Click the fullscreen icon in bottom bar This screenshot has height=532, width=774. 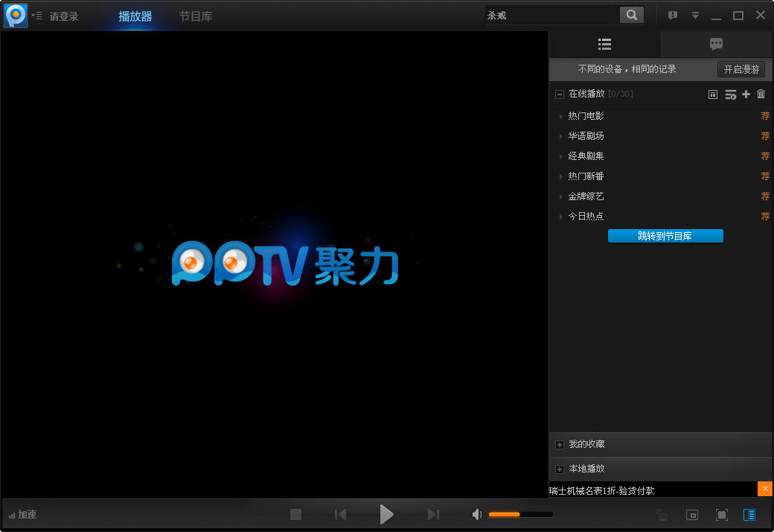[721, 514]
